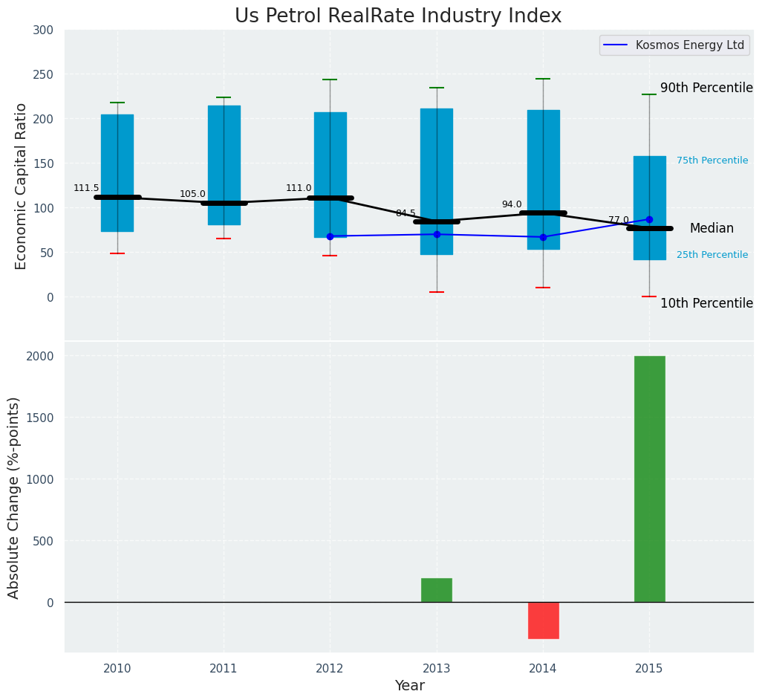Click the Economic Capital Ratio axis title
Viewport: 762px width, 700px height.
pyautogui.click(x=22, y=186)
